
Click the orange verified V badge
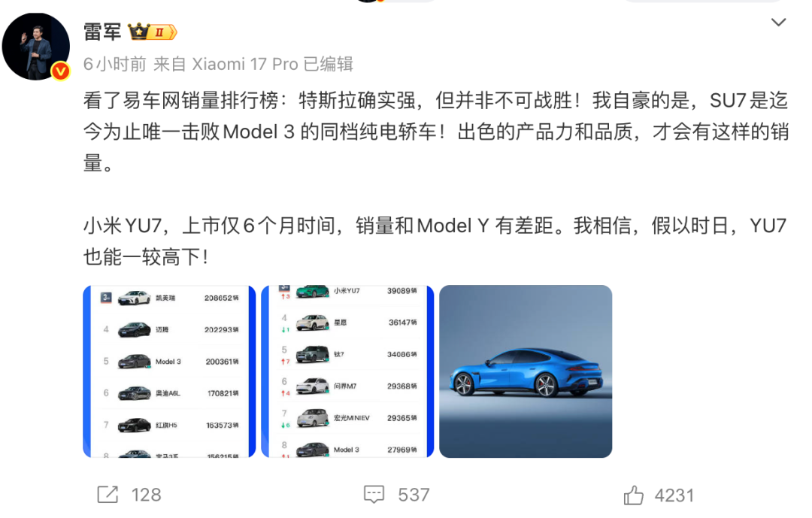(61, 71)
